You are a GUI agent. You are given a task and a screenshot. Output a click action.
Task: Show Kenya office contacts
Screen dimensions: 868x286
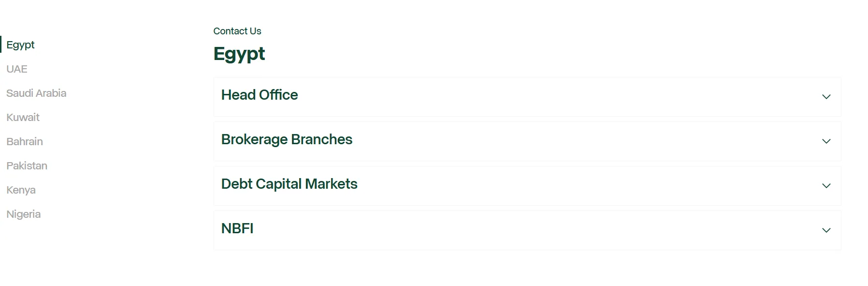pos(21,190)
